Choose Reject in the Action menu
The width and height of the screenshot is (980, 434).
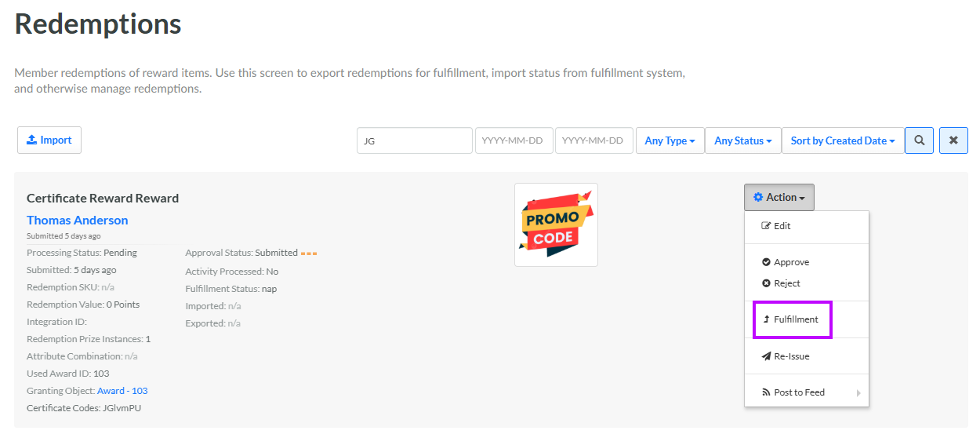(786, 283)
